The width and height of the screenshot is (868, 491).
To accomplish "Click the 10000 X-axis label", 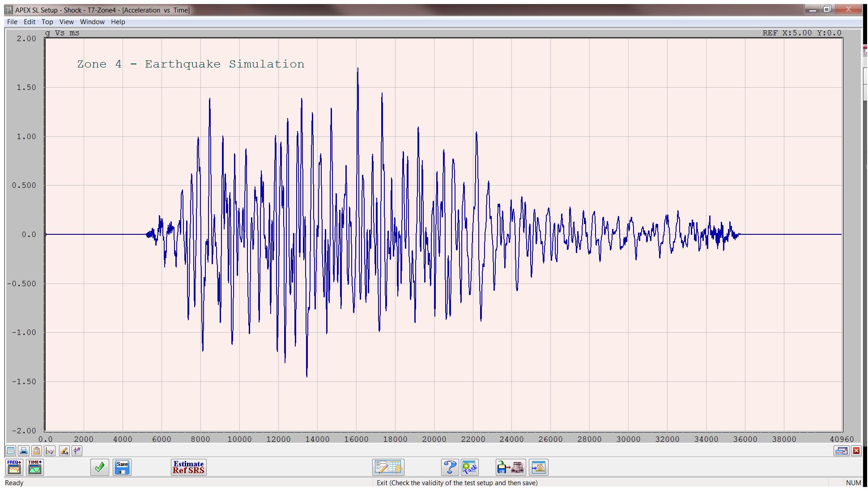I will click(239, 439).
